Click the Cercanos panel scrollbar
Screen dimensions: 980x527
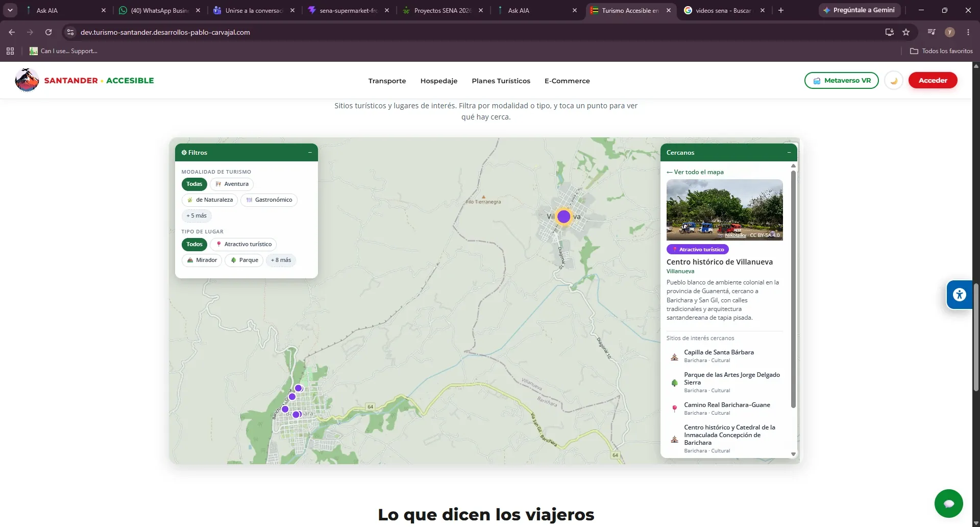(x=793, y=289)
